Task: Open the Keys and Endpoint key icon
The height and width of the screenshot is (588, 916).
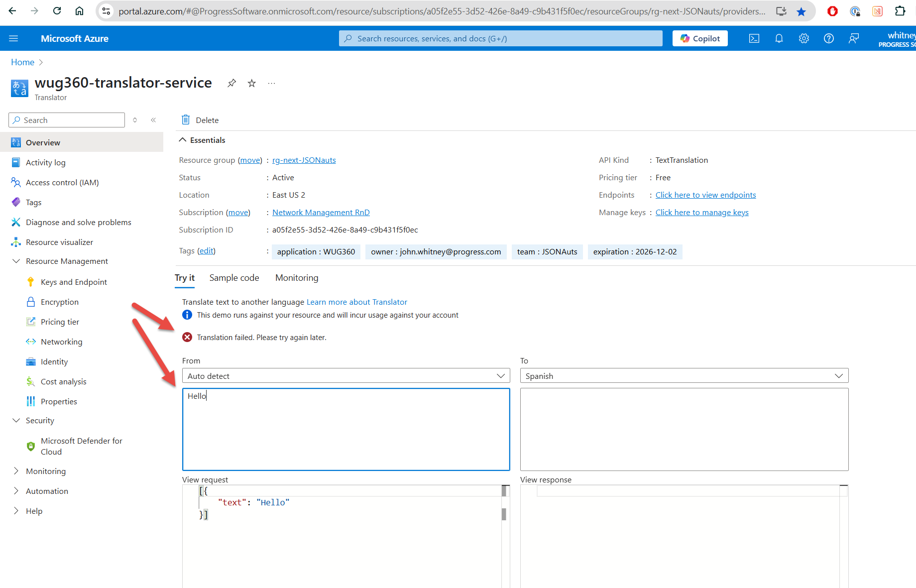Action: click(x=30, y=282)
